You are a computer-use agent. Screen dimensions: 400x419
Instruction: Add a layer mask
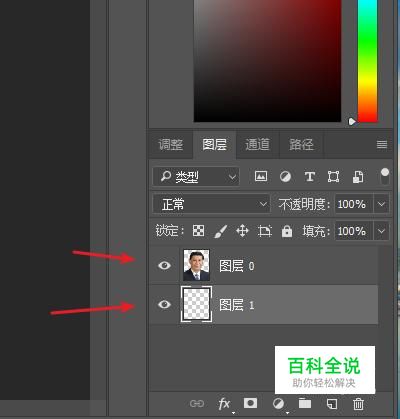[x=250, y=403]
